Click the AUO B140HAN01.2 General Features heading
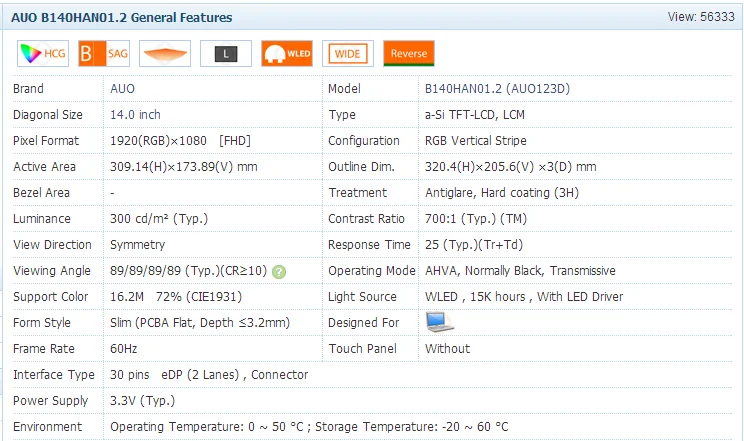Viewport: 744px width, 441px height. (x=122, y=18)
